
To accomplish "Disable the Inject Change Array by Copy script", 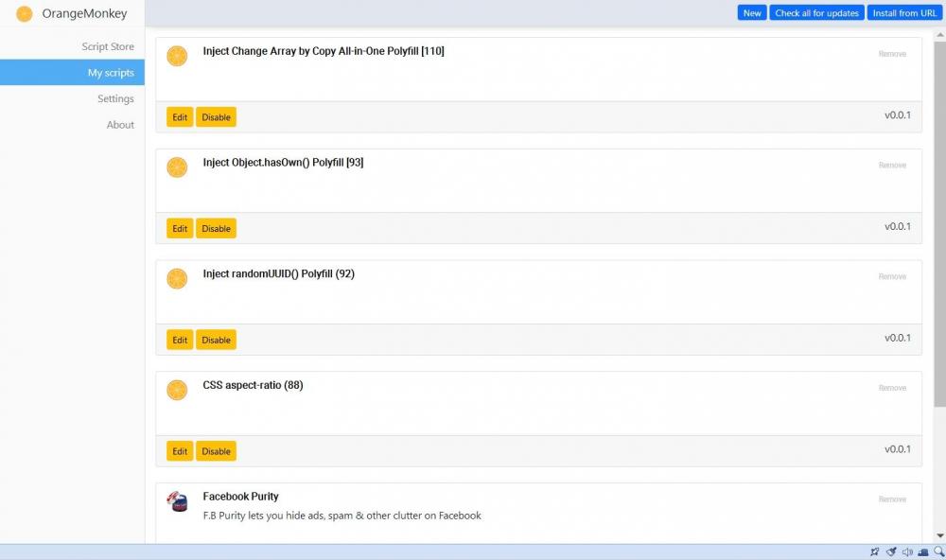I will [x=216, y=117].
